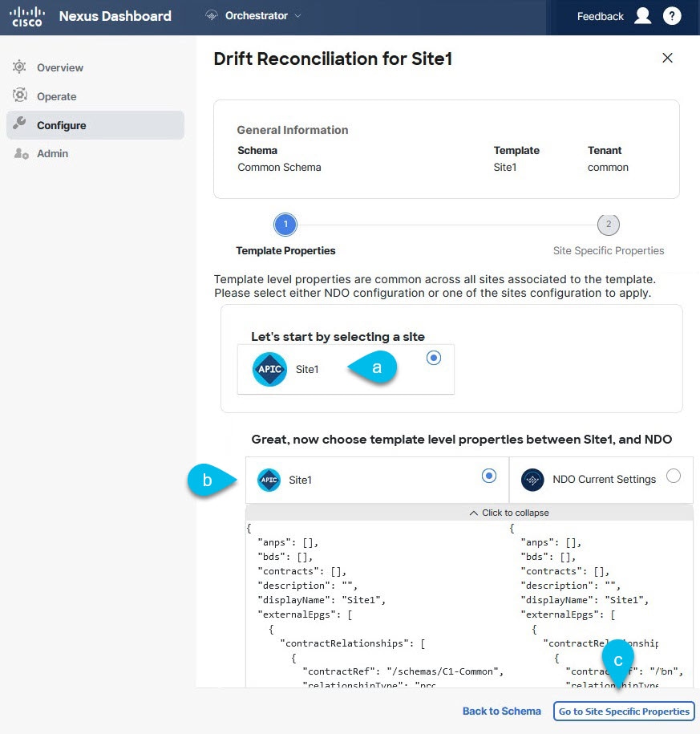This screenshot has width=700, height=734.
Task: Select step 1 Template Properties
Action: (x=285, y=225)
